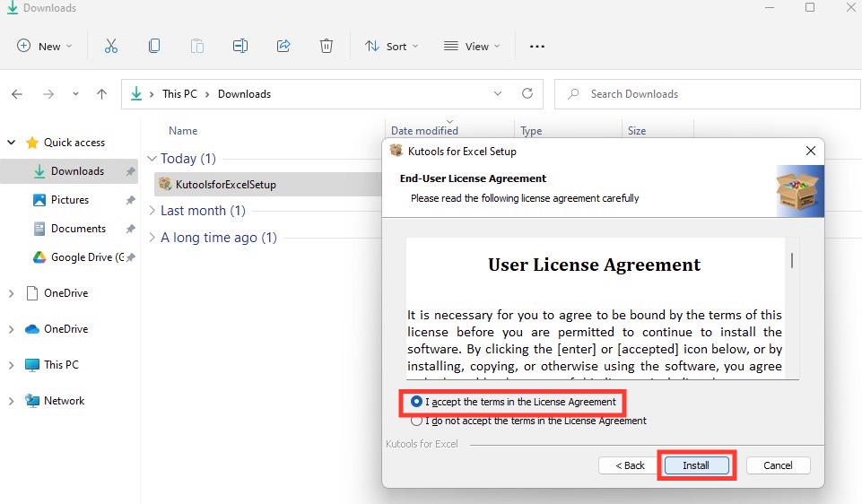Viewport: 862px width, 504px height.
Task: Open the Sort dropdown menu
Action: coord(391,46)
